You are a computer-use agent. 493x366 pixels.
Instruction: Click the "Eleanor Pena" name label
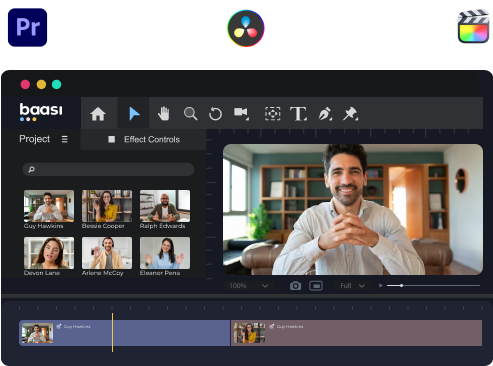[160, 273]
